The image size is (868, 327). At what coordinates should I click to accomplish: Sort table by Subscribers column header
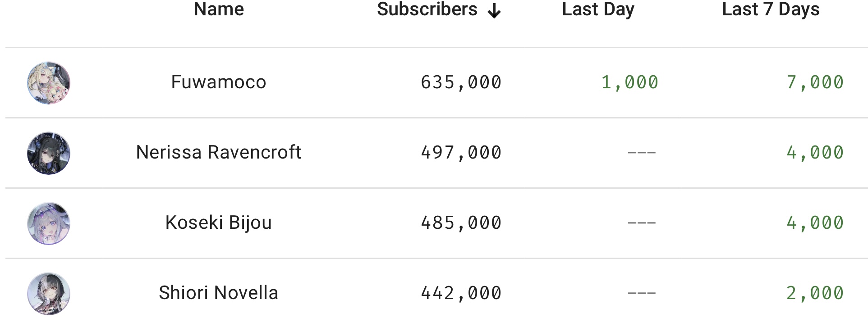[427, 9]
